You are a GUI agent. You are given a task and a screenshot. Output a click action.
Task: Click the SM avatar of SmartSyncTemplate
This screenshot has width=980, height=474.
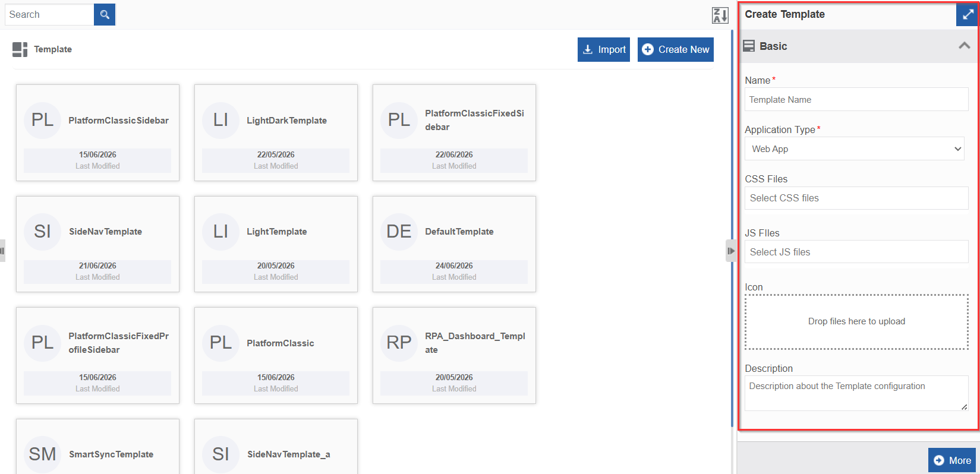[x=42, y=454]
